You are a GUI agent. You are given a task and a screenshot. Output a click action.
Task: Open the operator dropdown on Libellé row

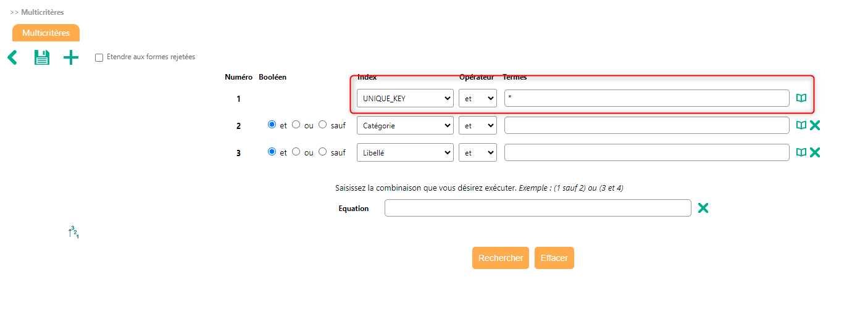pyautogui.click(x=477, y=152)
